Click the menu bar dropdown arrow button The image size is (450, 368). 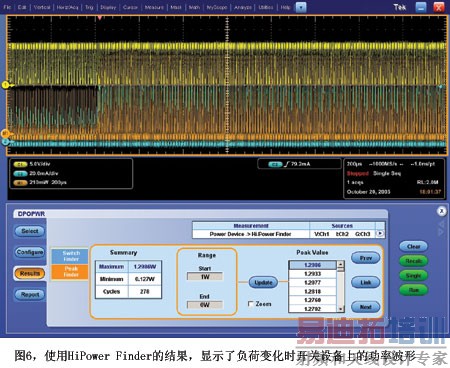coord(301,7)
